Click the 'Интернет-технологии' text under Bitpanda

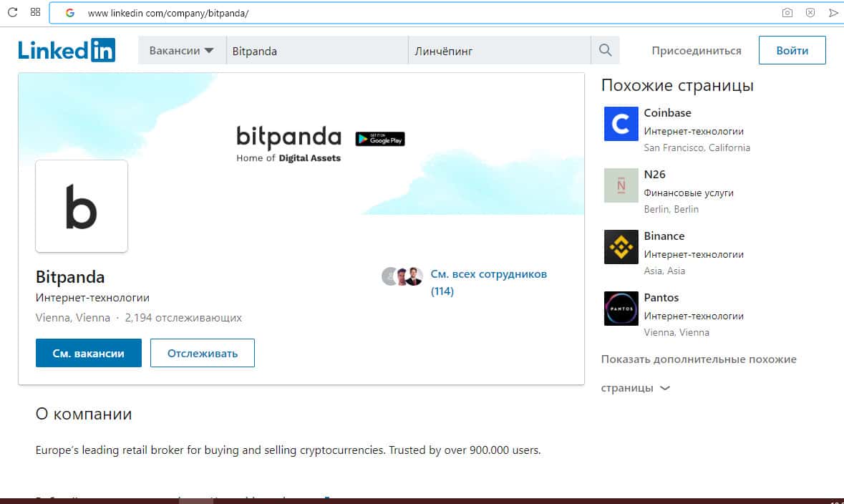(92, 298)
